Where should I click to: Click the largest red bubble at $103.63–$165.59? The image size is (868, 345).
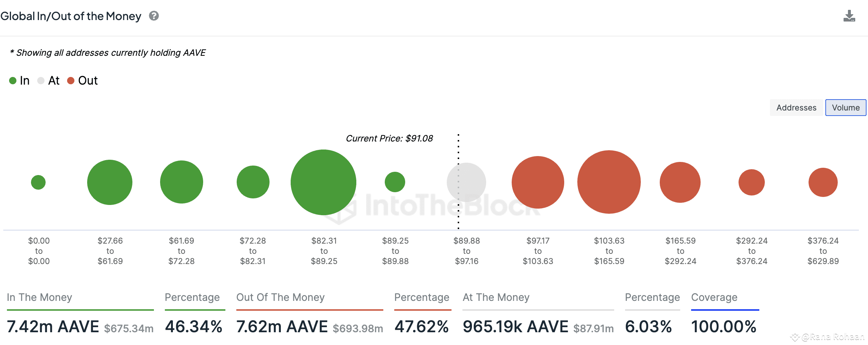(x=609, y=182)
